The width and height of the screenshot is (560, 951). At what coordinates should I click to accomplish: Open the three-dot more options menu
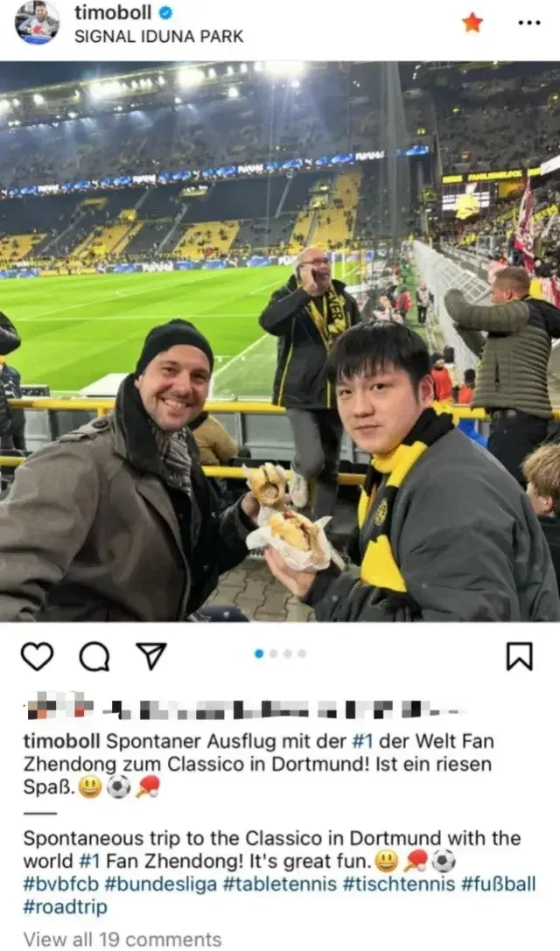pyautogui.click(x=529, y=23)
